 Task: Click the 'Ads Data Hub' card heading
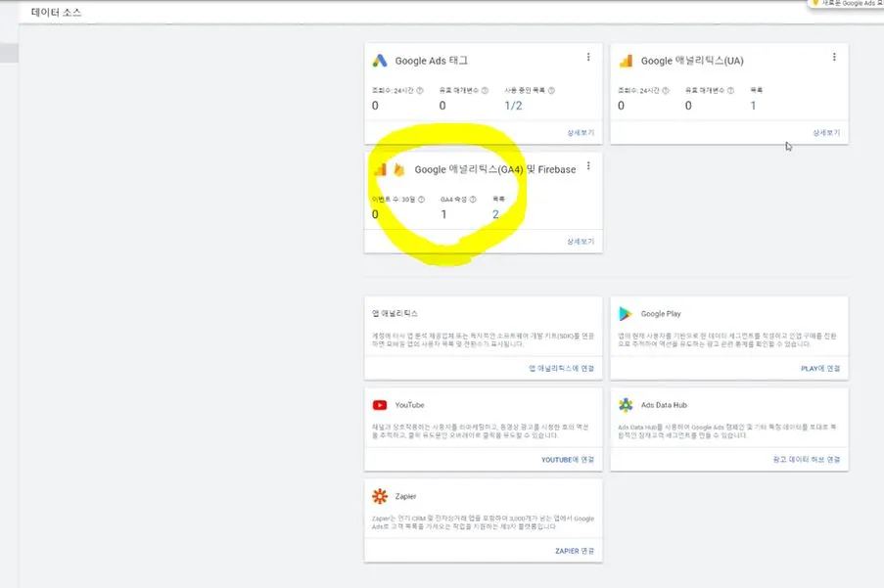664,405
